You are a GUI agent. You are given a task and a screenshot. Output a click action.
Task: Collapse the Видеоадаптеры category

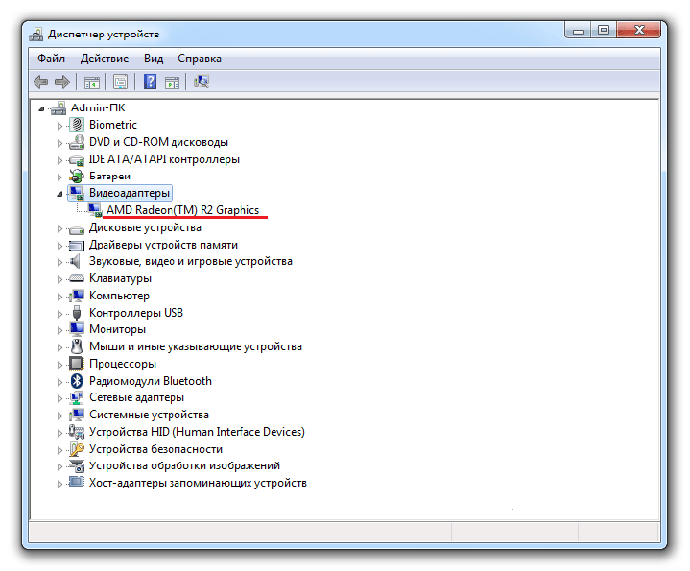point(60,193)
